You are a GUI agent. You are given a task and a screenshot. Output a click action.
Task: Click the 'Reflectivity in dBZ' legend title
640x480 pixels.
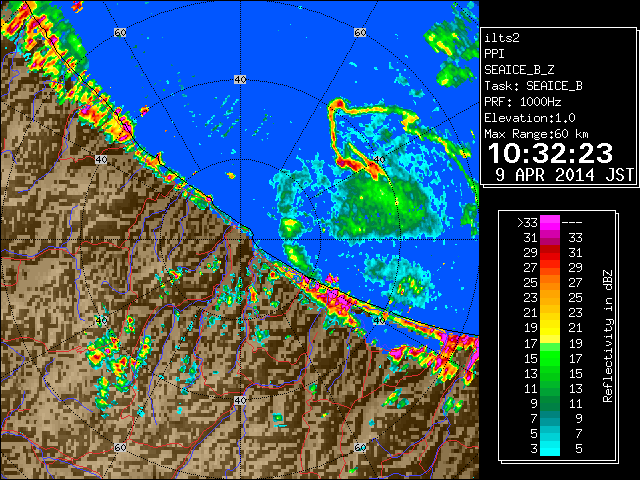coord(608,336)
